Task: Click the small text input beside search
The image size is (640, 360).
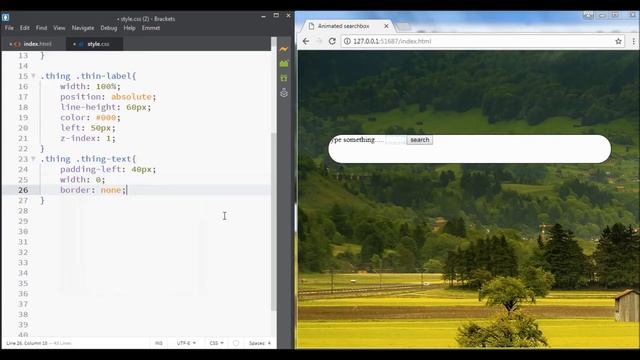Action: pyautogui.click(x=396, y=140)
